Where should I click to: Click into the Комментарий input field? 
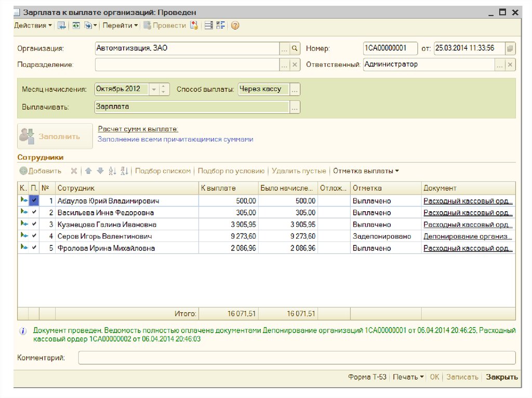(x=296, y=358)
